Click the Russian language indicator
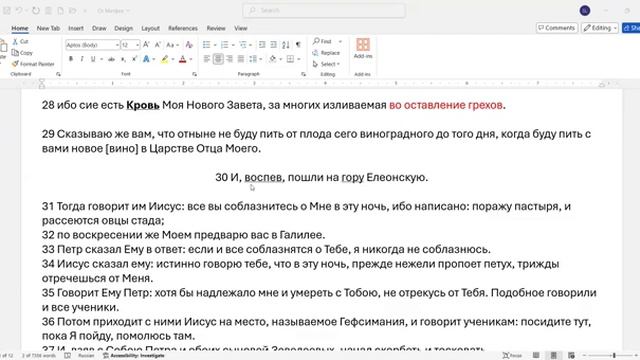The image size is (640, 360). pos(86,356)
